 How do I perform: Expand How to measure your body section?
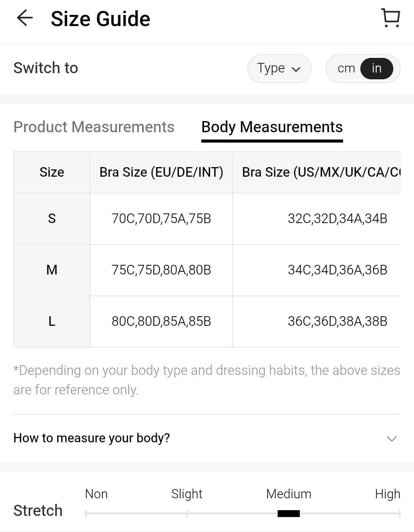coord(92,438)
